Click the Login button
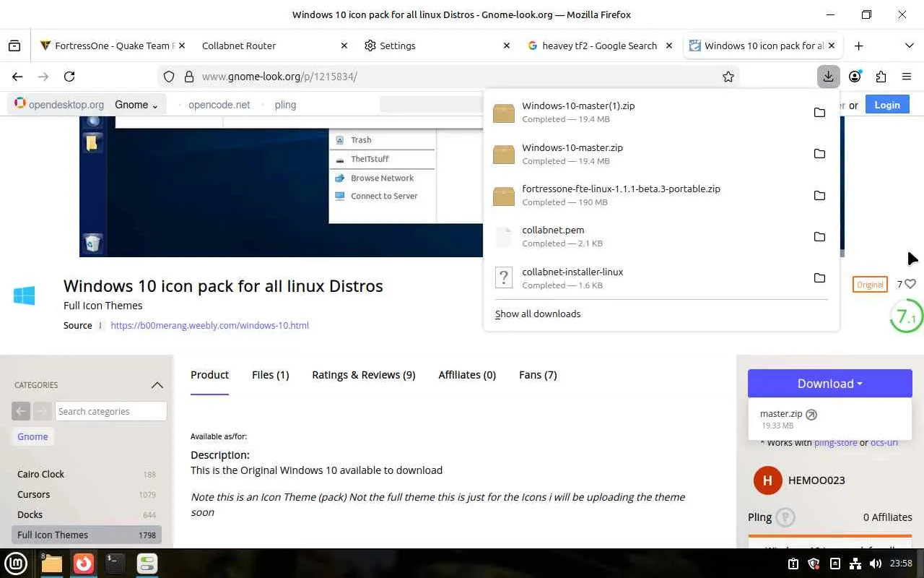924x578 pixels. (x=887, y=105)
